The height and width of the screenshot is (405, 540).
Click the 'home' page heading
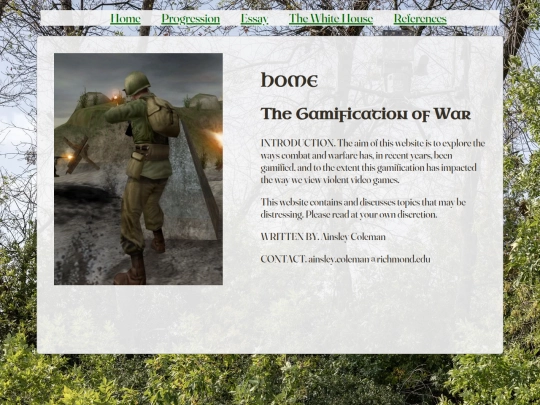coord(289,80)
